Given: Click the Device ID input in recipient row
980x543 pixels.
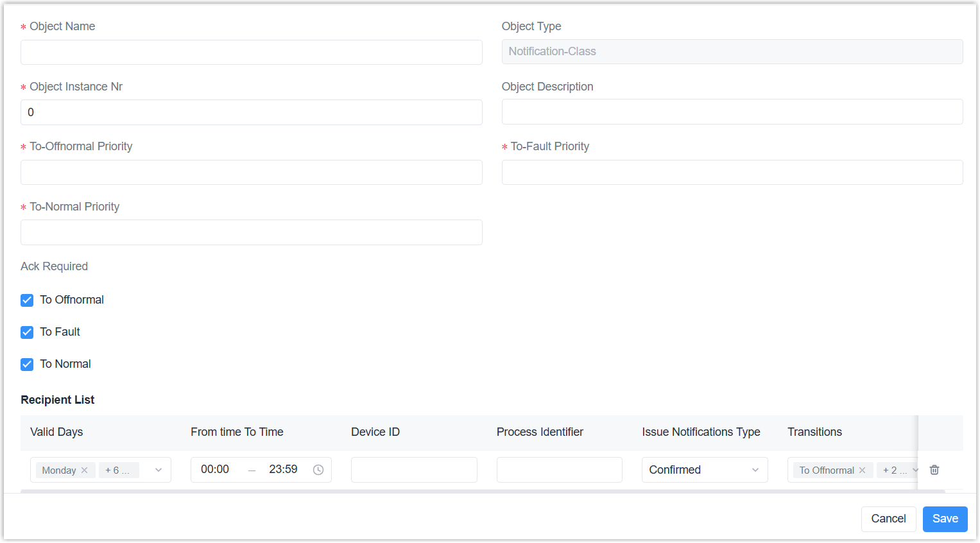Looking at the screenshot, I should pos(414,470).
